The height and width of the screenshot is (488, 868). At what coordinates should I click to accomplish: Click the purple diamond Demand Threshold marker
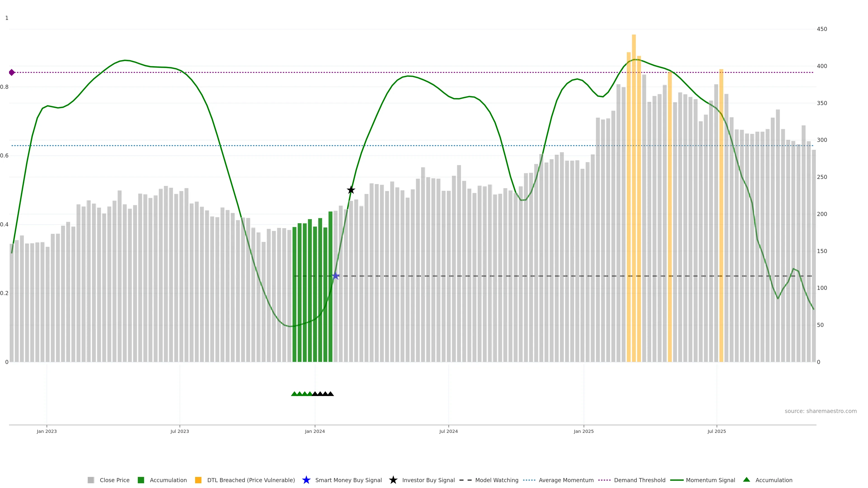12,72
